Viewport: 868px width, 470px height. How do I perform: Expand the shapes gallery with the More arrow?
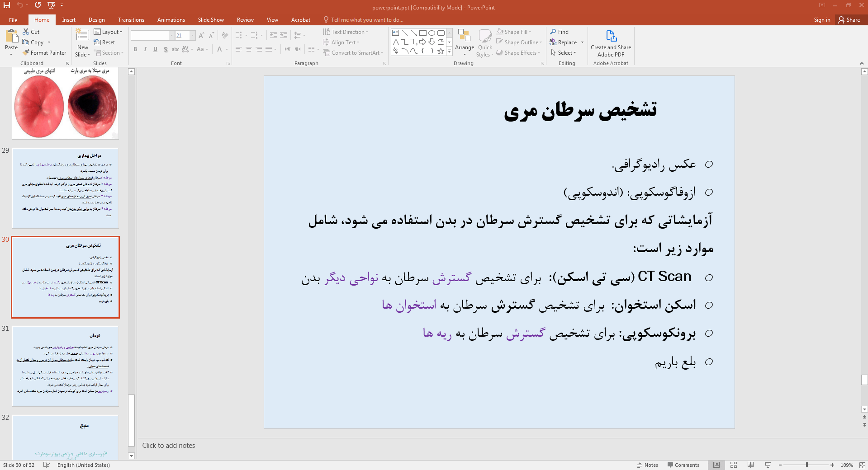click(x=449, y=52)
